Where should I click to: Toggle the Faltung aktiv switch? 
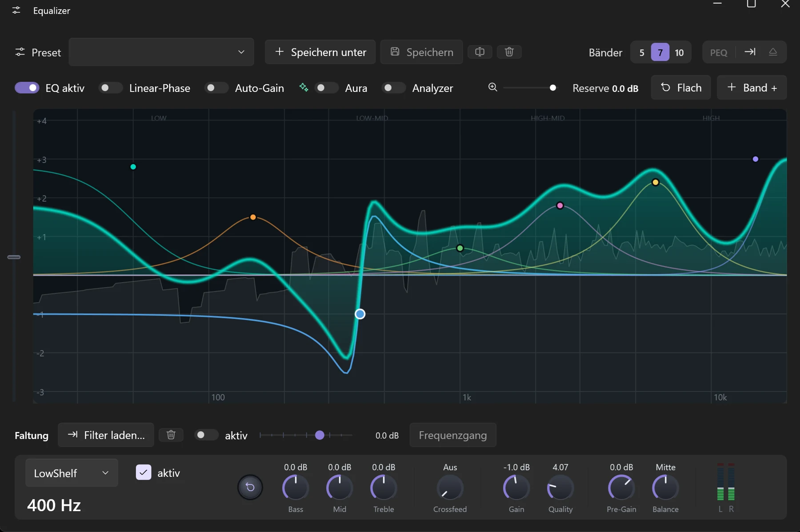[x=207, y=435]
